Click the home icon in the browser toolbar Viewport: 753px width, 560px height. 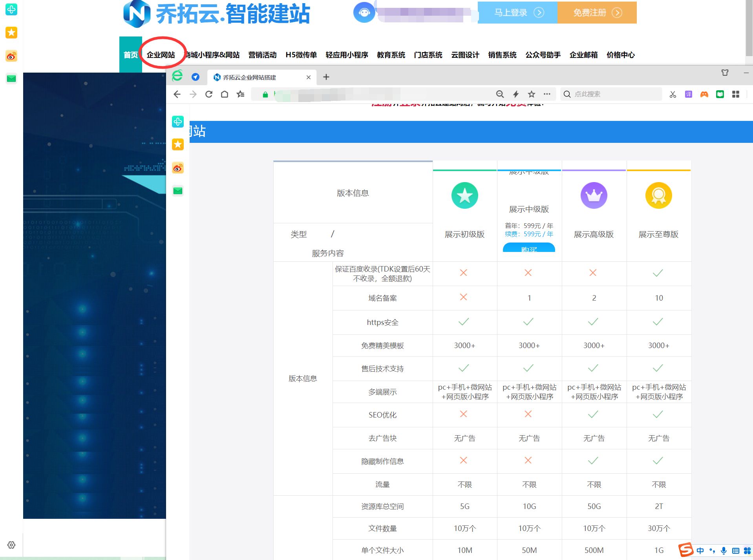(x=224, y=94)
